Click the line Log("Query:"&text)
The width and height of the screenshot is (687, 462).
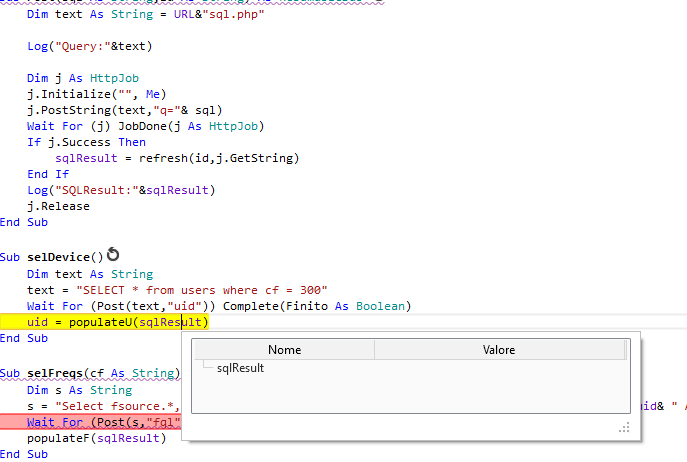pos(90,46)
